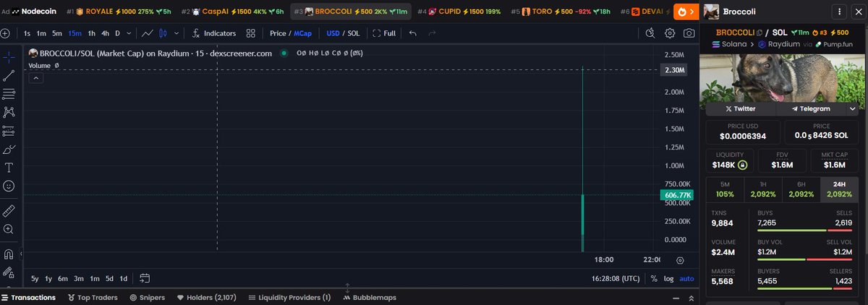Image resolution: width=868 pixels, height=305 pixels.
Task: Set chart interval to 4h
Action: (x=106, y=33)
